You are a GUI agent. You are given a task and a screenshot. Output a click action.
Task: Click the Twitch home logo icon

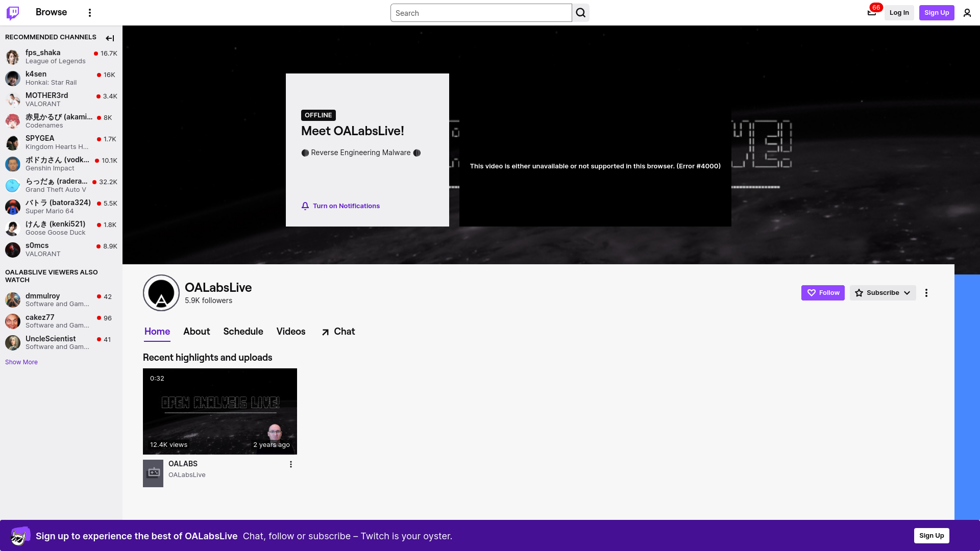click(13, 13)
